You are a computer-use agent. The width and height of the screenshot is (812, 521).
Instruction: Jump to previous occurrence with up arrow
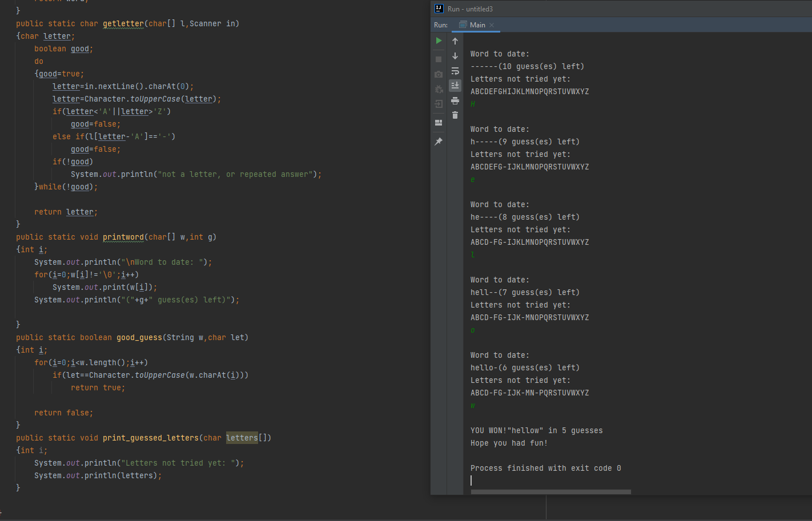[455, 41]
